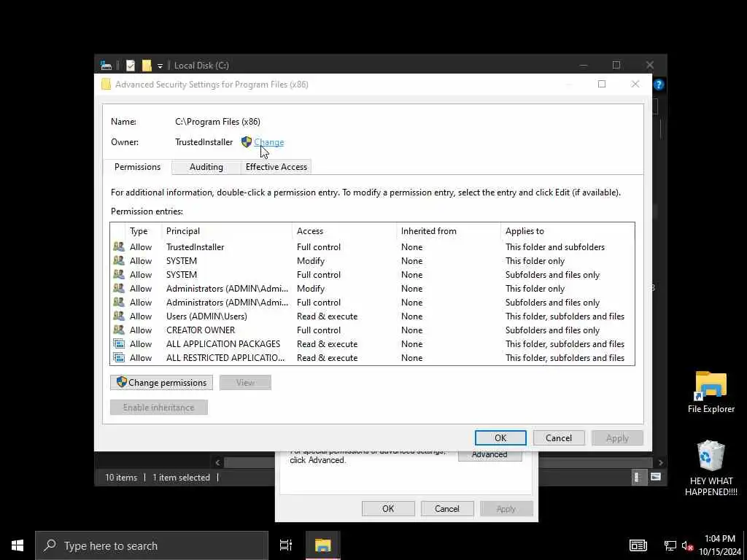
Task: Click the user icon of the TrustedInstaller row
Action: (x=119, y=246)
